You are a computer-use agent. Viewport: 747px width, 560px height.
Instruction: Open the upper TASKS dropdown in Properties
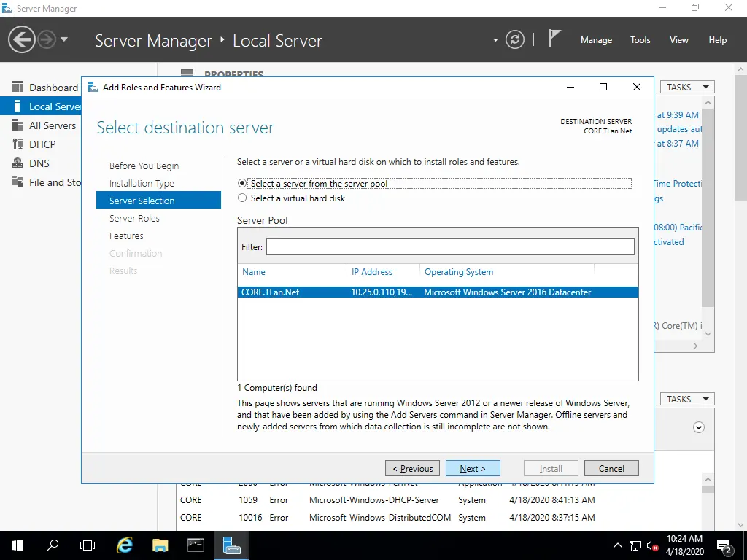pyautogui.click(x=687, y=87)
